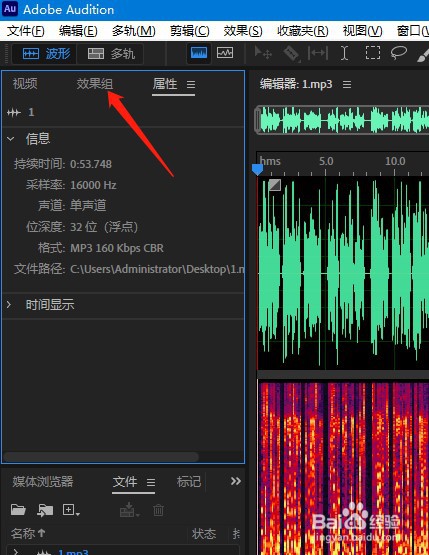The image size is (429, 555).
Task: Show spectral pitch display
Action: 225,53
